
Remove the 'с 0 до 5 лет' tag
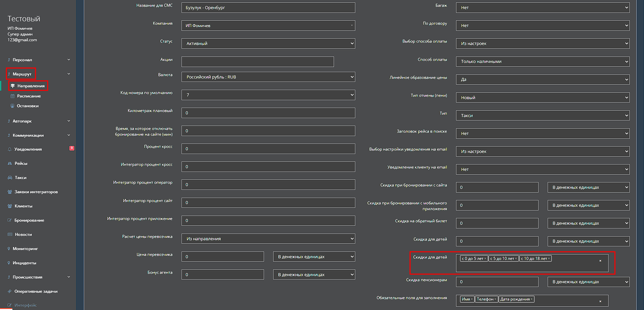(x=485, y=259)
